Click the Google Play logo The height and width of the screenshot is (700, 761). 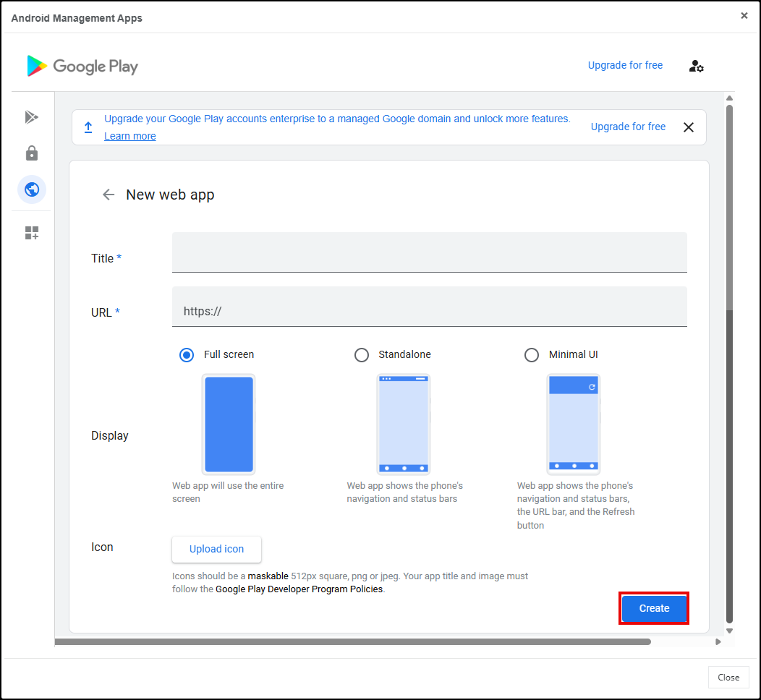click(x=82, y=66)
